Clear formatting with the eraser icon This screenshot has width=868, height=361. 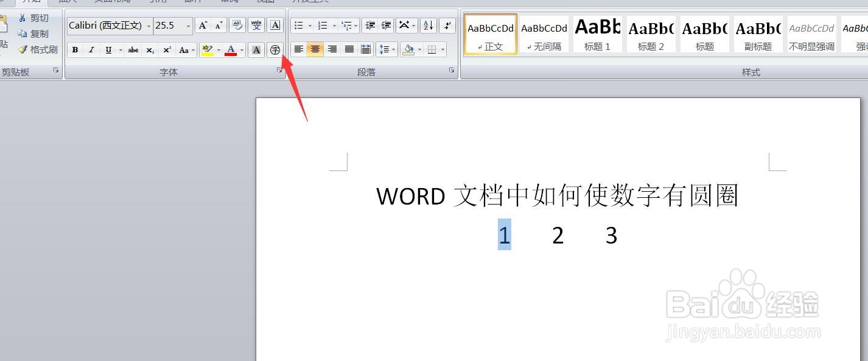[237, 25]
